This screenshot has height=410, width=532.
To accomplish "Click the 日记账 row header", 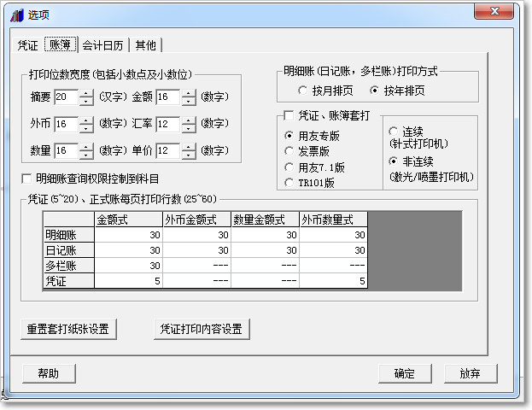I will (69, 250).
